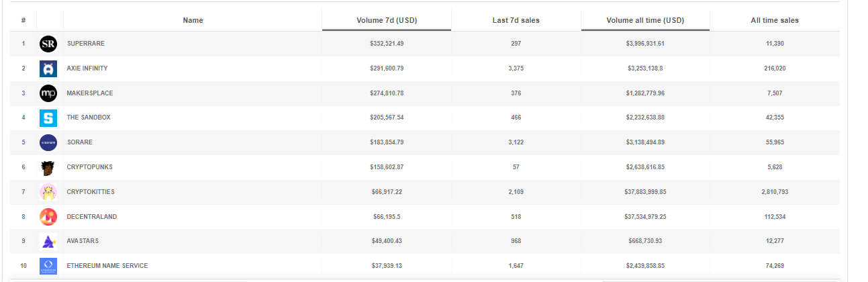This screenshot has height=282, width=868.
Task: Click the Axie Infinity logo icon
Action: pyautogui.click(x=48, y=68)
